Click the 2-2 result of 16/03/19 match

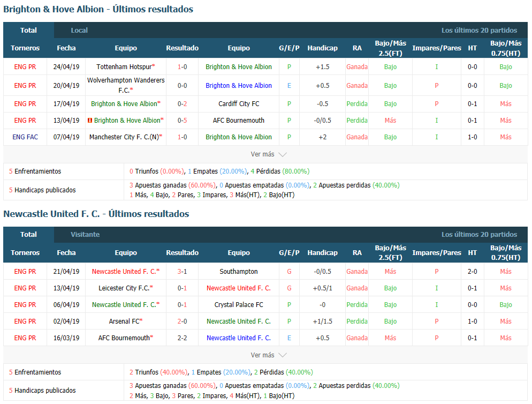click(x=182, y=338)
